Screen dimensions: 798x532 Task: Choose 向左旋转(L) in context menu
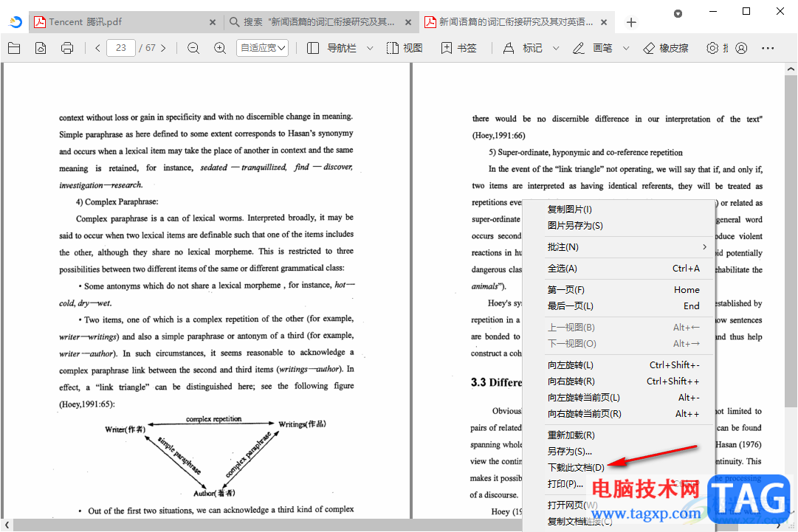(619, 365)
